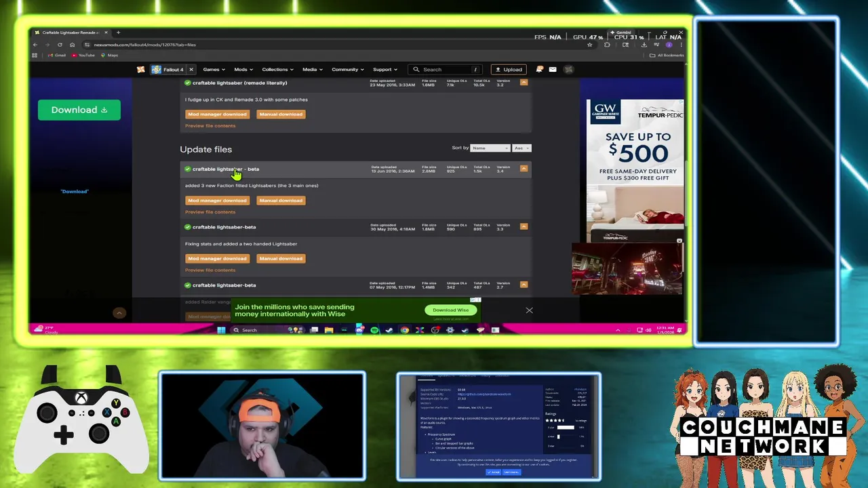Open Windows Start menu
This screenshot has width=868, height=488.
[221, 330]
